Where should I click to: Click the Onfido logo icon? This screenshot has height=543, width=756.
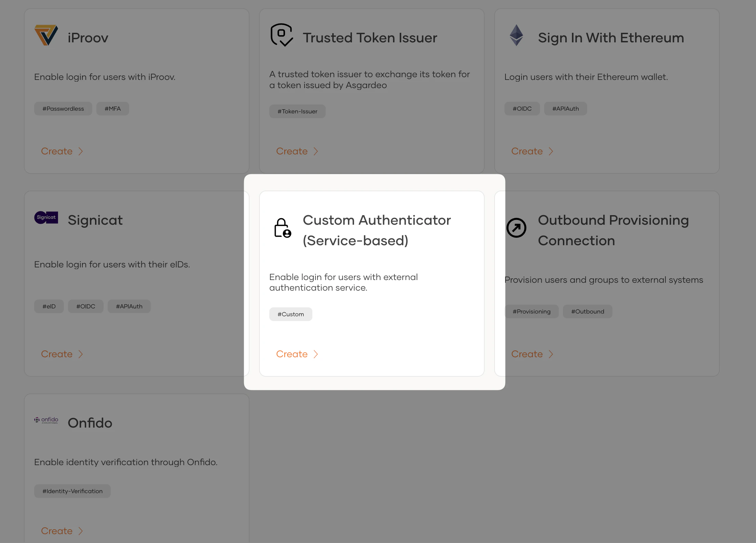coord(46,421)
